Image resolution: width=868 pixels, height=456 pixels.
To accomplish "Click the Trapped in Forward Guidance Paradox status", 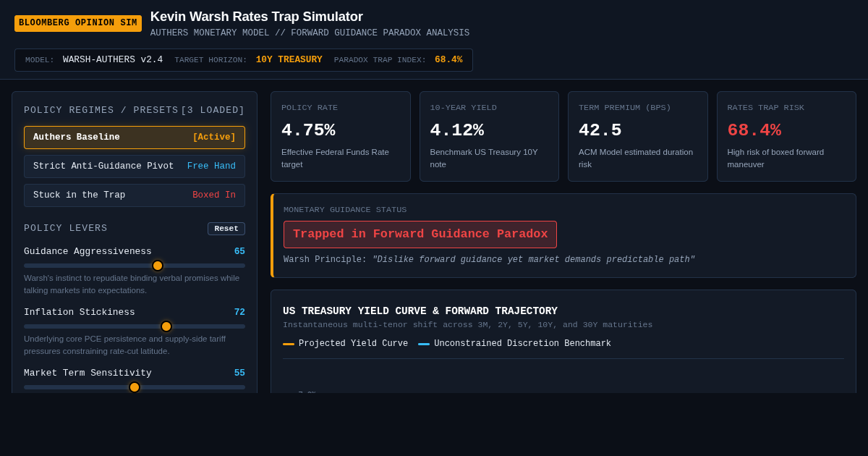I will point(420,235).
